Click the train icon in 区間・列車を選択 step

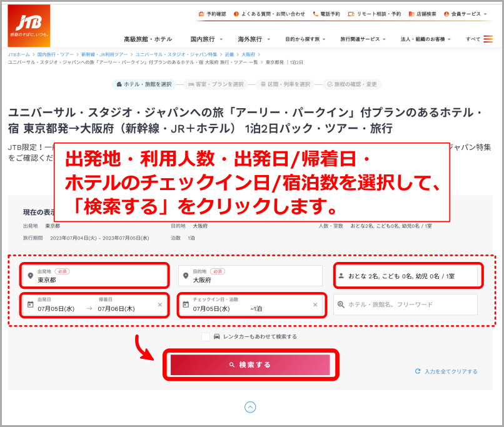[x=263, y=84]
